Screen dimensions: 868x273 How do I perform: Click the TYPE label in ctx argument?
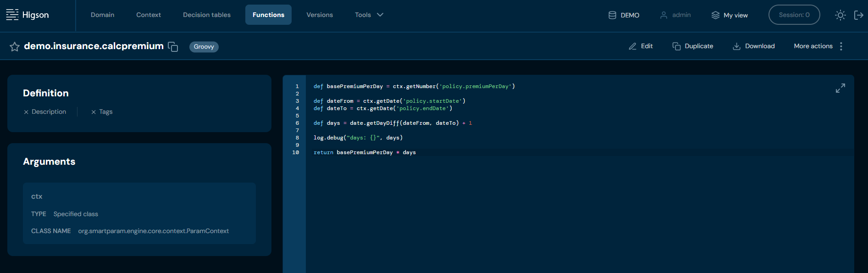coord(39,214)
